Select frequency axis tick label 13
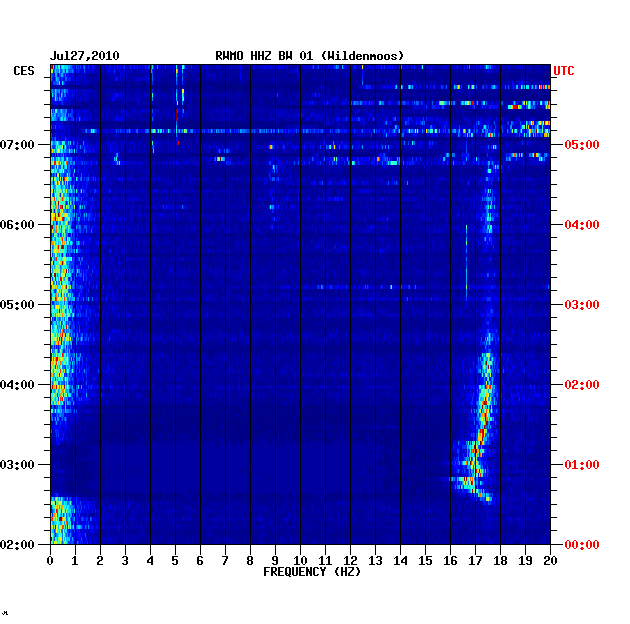630x624 pixels. coord(375,561)
